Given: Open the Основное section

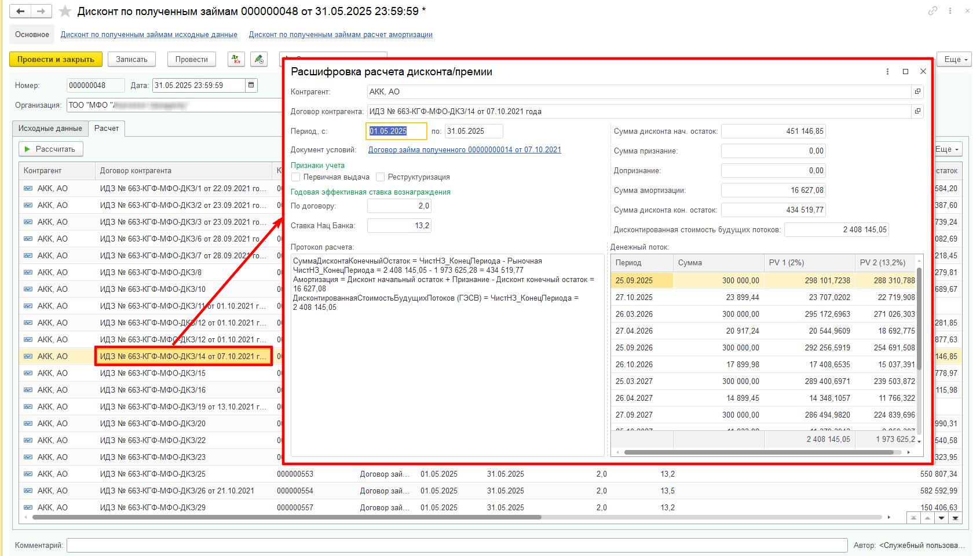Looking at the screenshot, I should point(32,34).
